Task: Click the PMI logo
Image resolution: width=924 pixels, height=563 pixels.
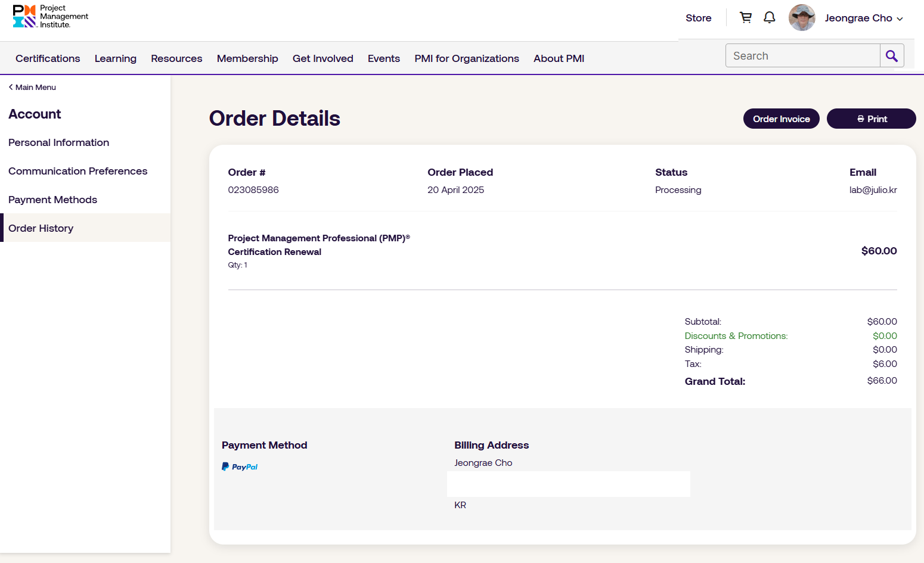Action: 50,17
